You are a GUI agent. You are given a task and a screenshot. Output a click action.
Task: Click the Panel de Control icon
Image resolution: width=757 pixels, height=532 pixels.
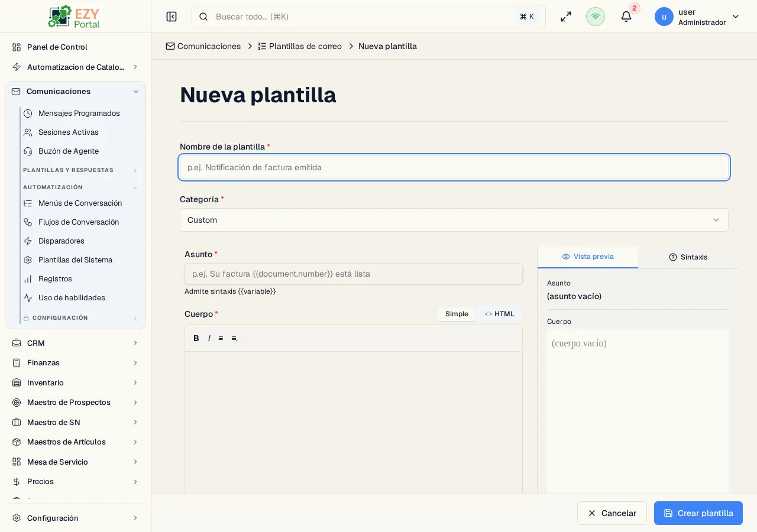coord(17,47)
